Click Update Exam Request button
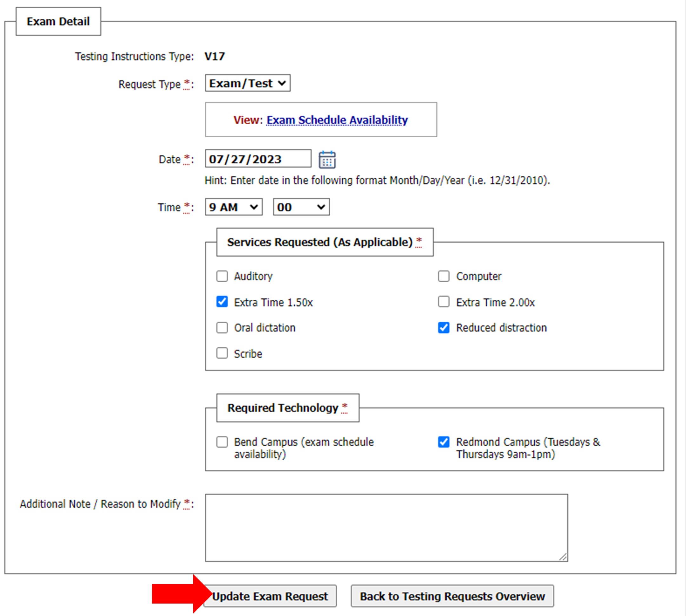This screenshot has height=616, width=686. click(x=270, y=596)
